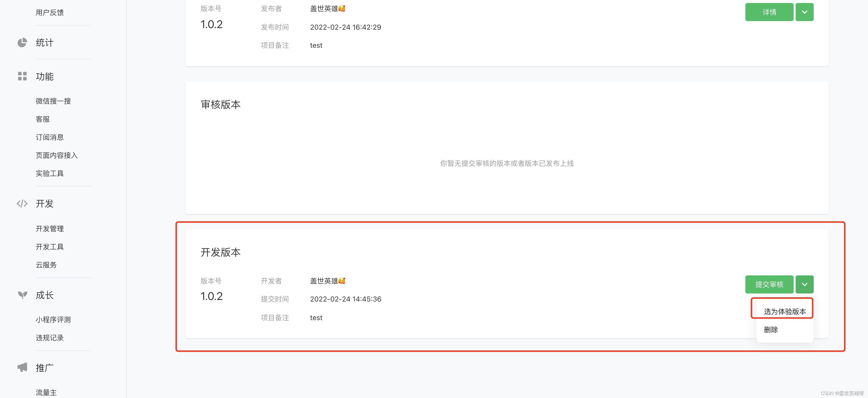Click the 功能 grid icon
Screen dimensions: 868x398
tap(22, 76)
